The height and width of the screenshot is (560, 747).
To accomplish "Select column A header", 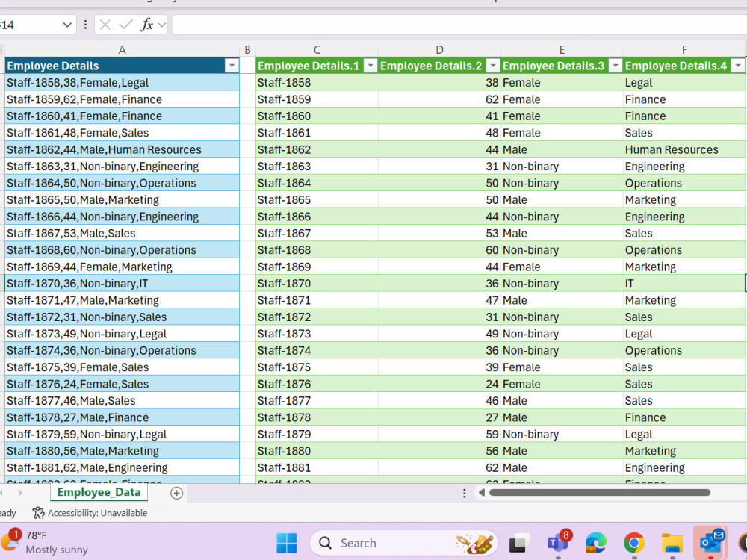I will (122, 49).
